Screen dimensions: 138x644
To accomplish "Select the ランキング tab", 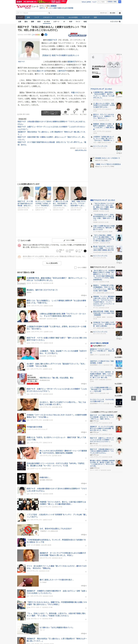I will click(86, 17).
